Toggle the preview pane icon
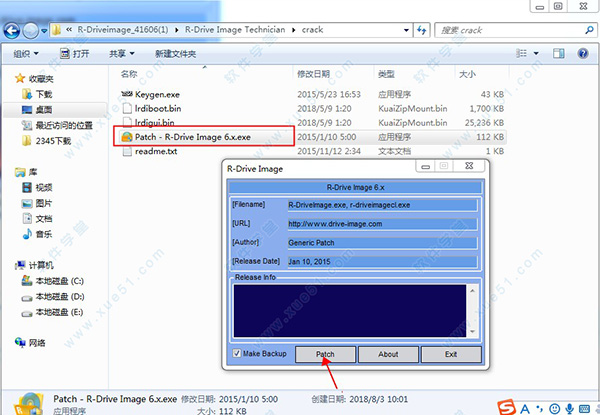The image size is (600, 415). pyautogui.click(x=559, y=54)
